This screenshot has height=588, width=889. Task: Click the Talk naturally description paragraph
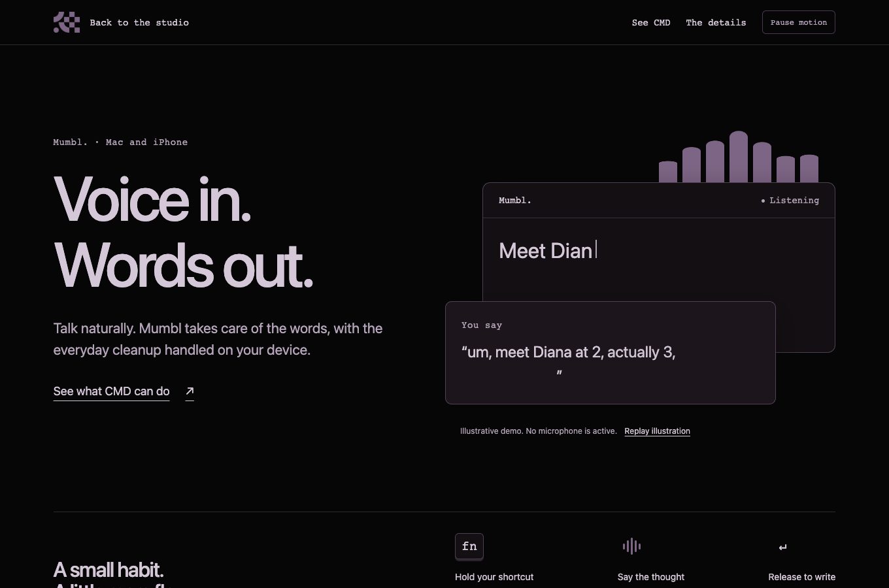[x=218, y=339]
